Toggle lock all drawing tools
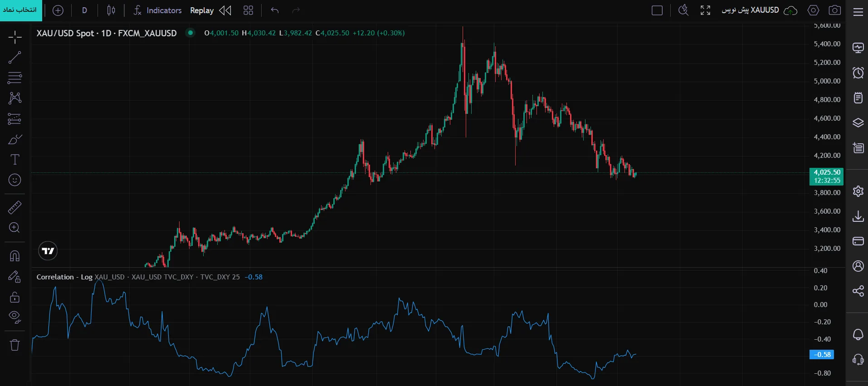 pyautogui.click(x=15, y=297)
